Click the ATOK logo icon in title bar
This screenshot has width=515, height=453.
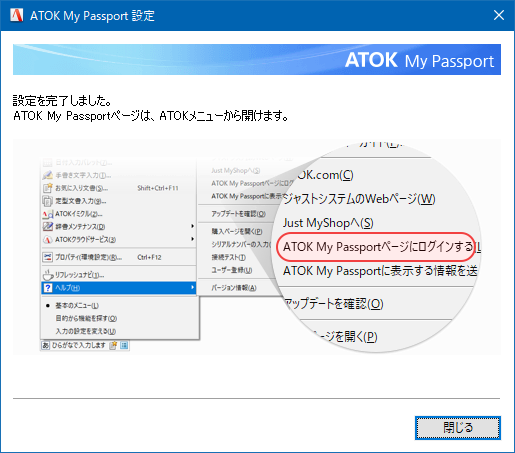pyautogui.click(x=16, y=15)
